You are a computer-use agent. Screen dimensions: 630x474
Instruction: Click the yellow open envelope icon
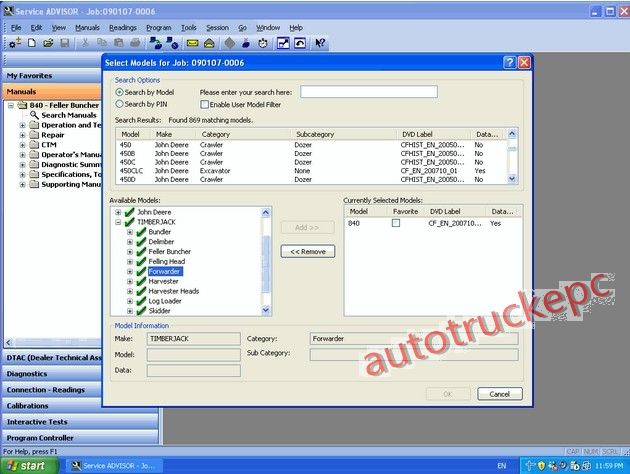[x=209, y=43]
